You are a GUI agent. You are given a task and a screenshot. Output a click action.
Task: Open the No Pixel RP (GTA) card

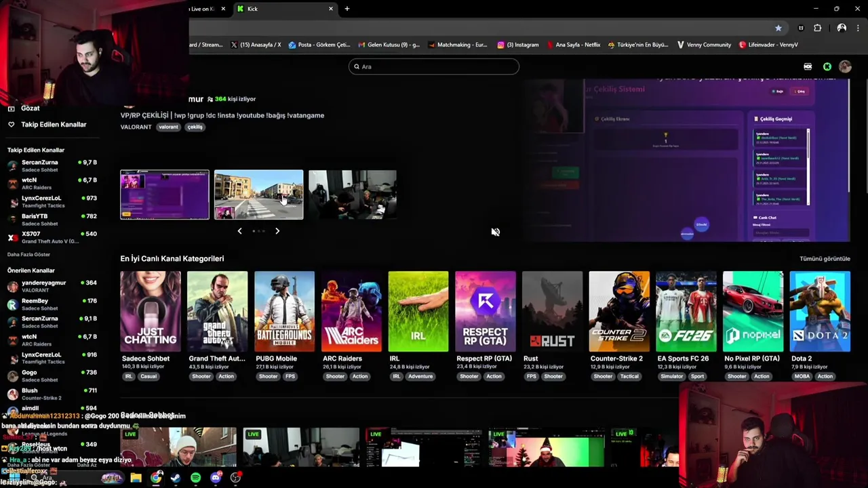point(753,311)
